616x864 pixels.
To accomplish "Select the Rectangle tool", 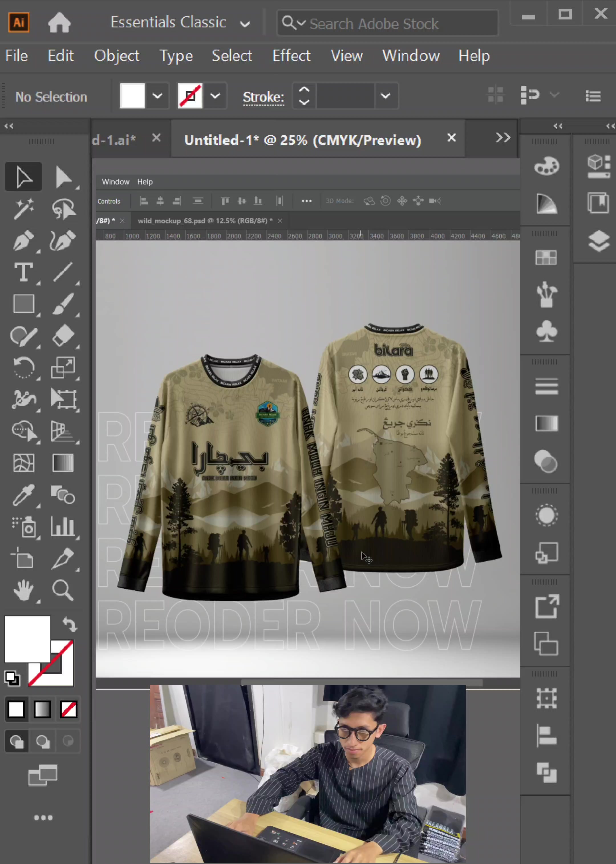I will coord(23,304).
